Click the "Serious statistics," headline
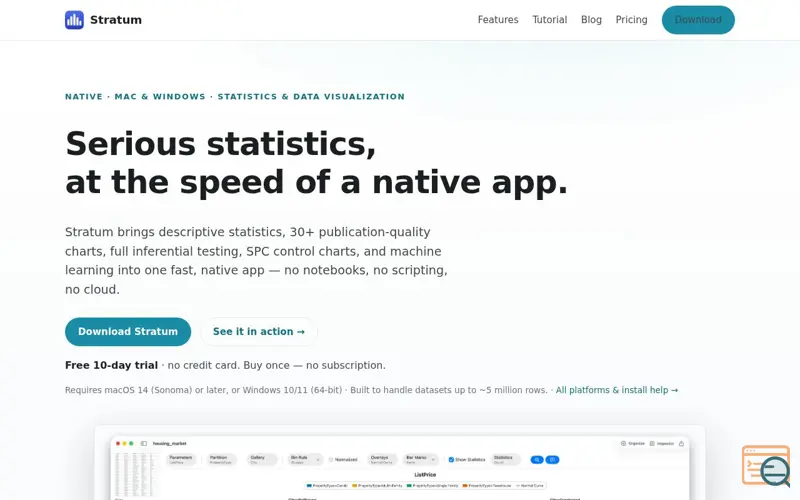 click(x=220, y=144)
